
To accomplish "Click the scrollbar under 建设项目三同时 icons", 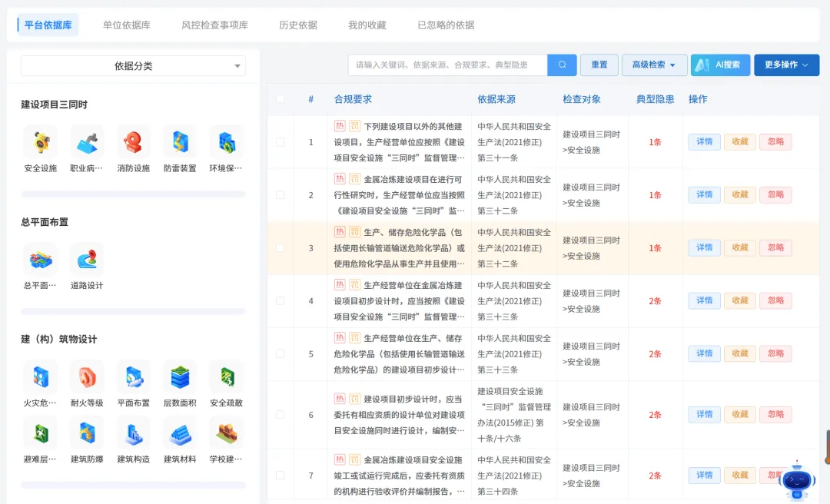I will 134,194.
